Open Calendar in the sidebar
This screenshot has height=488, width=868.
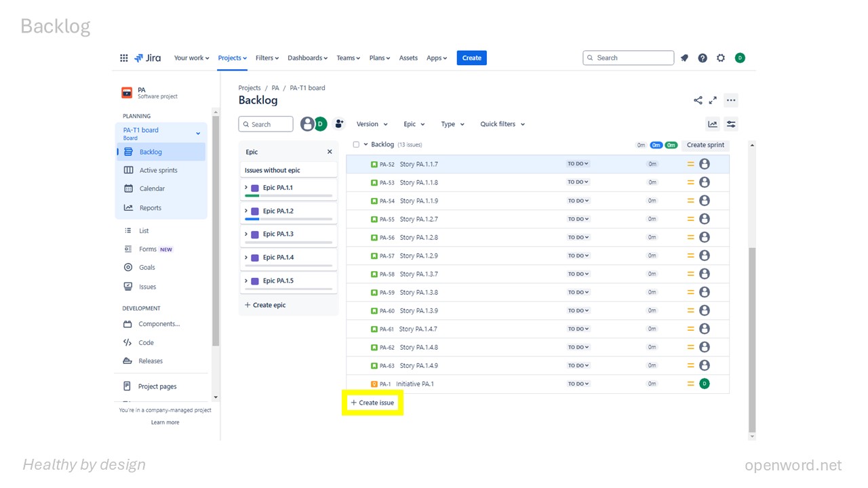coord(161,188)
